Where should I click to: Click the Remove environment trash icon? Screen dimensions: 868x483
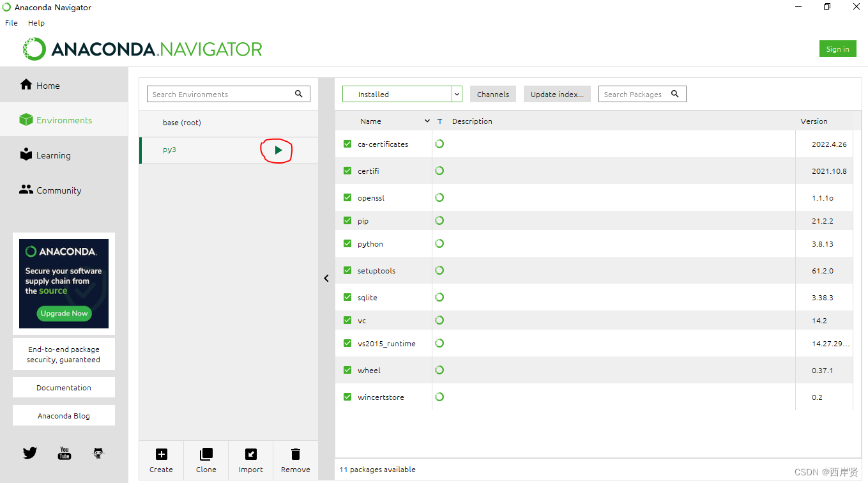[296, 454]
